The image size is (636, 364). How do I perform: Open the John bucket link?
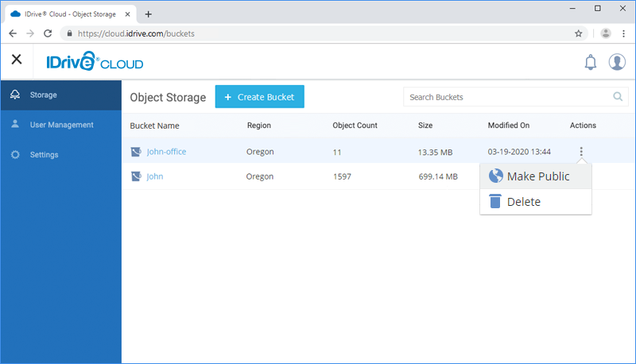(x=155, y=176)
